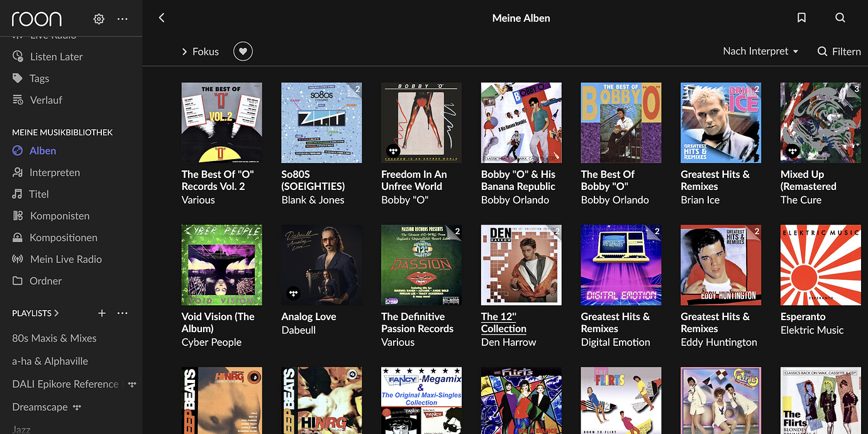Screen dimensions: 868x434
Task: Open The Best Of Bobby "O" cover
Action: click(x=621, y=123)
